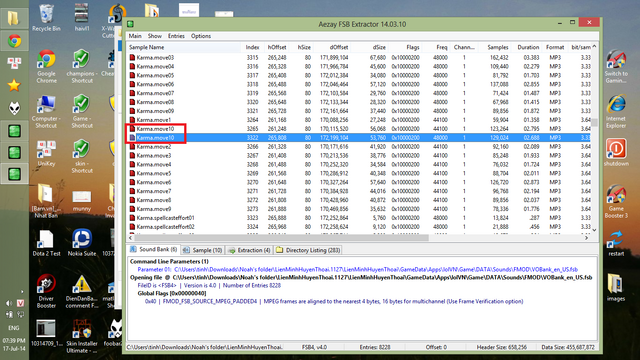The height and width of the screenshot is (360, 640).
Task: Sort by the Index column header
Action: pos(252,47)
